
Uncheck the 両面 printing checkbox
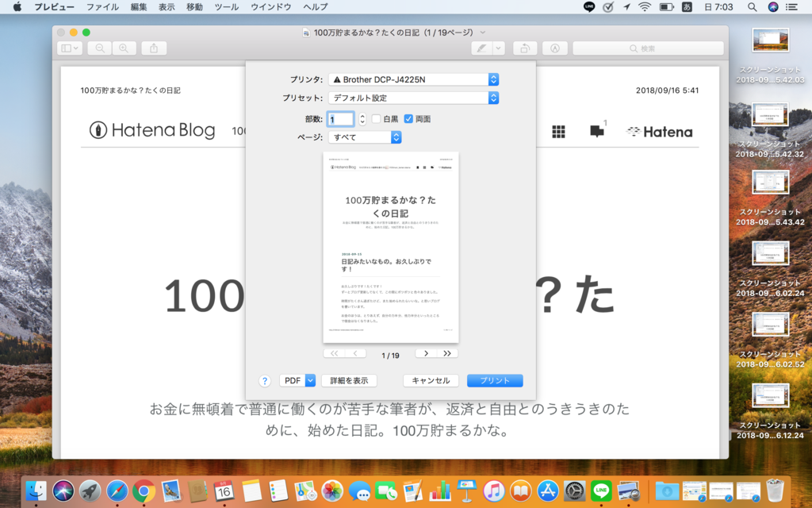click(409, 119)
